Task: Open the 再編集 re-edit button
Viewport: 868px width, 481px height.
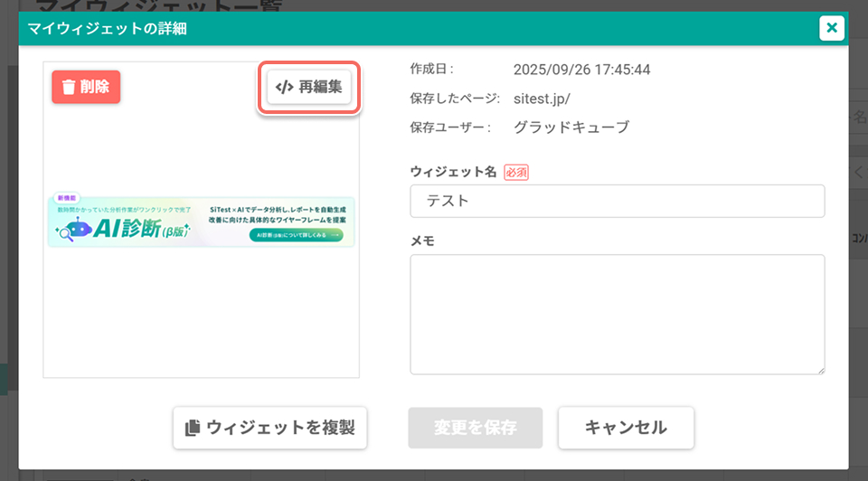Action: [x=309, y=87]
